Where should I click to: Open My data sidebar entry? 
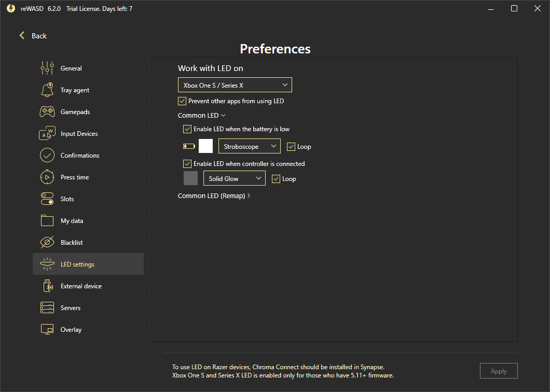pos(88,220)
